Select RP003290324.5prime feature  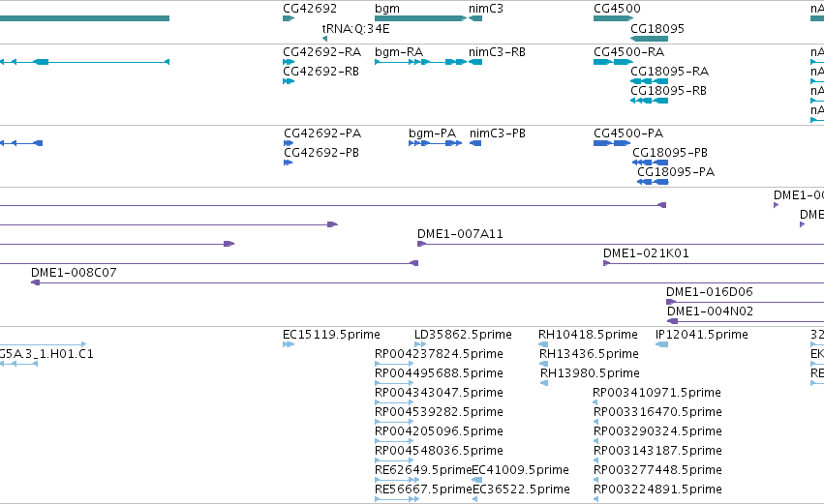595,441
